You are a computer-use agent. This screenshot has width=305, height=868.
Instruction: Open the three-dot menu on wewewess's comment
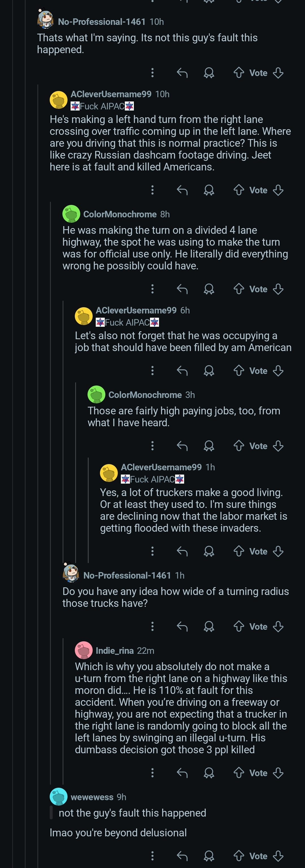(152, 856)
